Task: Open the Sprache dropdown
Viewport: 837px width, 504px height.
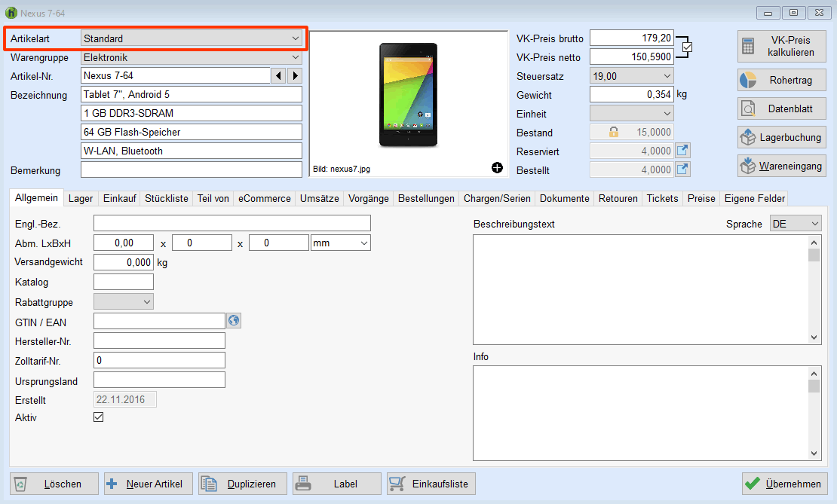Action: (796, 224)
